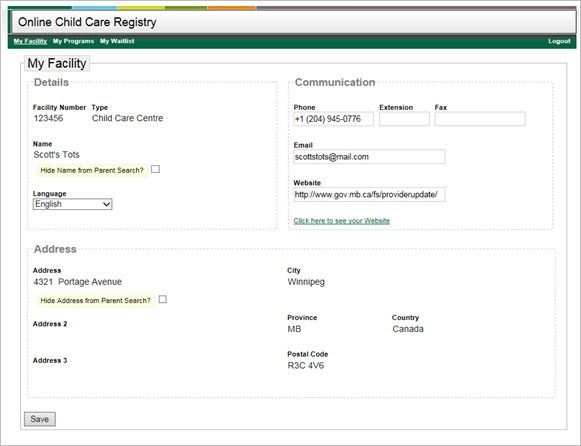
Task: Go to My Programs page
Action: tap(73, 41)
